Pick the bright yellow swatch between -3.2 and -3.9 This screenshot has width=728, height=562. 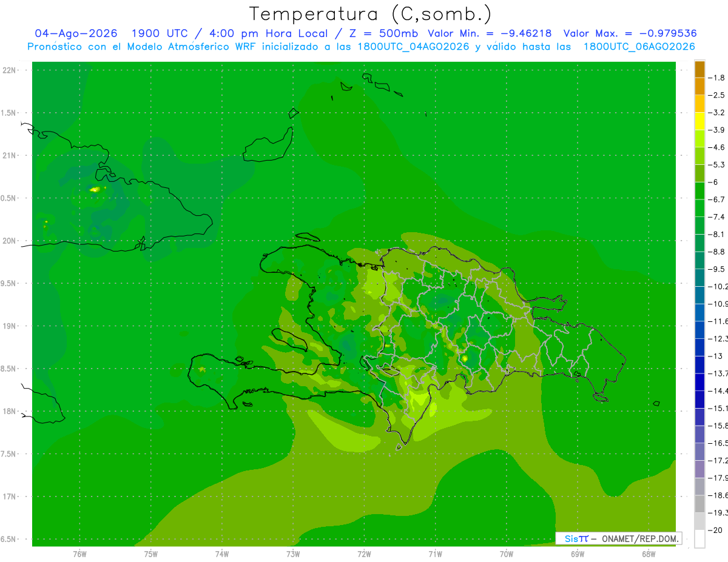tap(699, 121)
